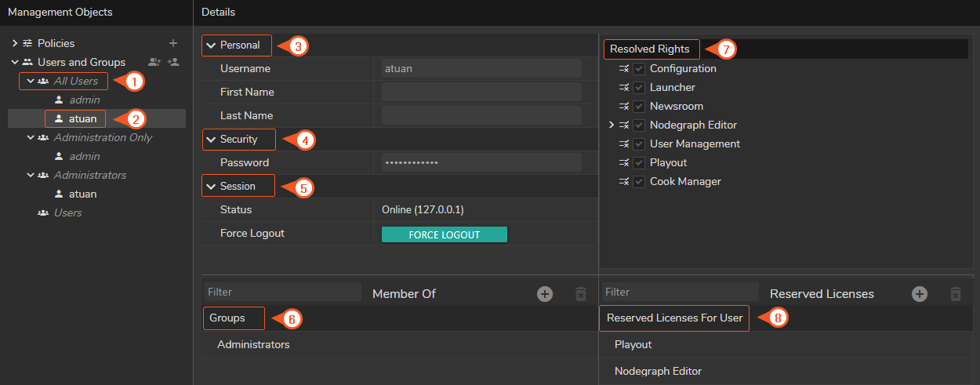Toggle the Cook Manager rights checkbox
The image size is (980, 385).
639,182
